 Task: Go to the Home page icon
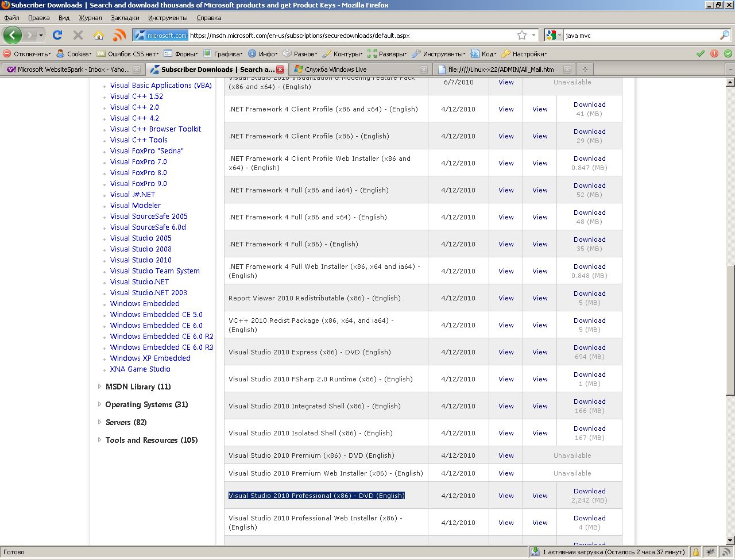point(99,35)
